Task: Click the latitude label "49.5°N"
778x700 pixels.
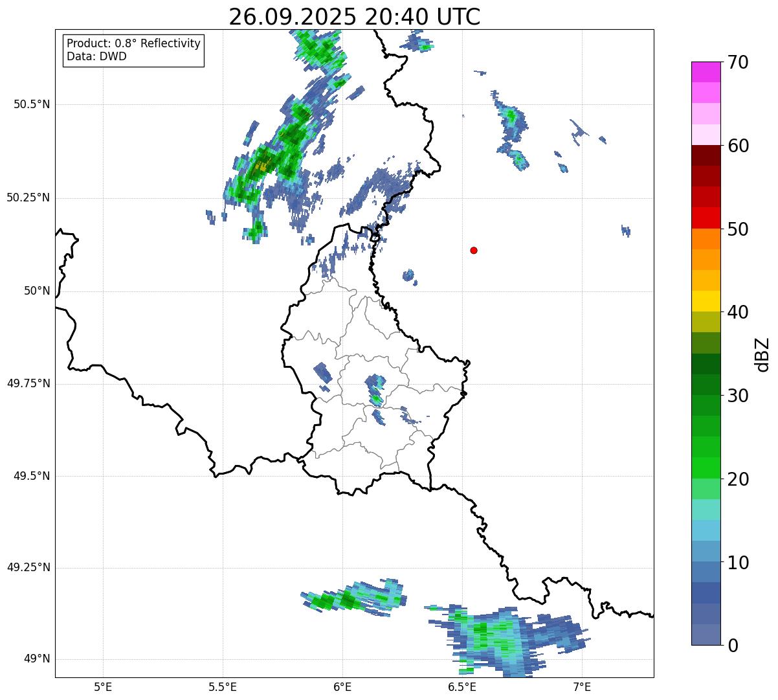Action: coord(32,476)
